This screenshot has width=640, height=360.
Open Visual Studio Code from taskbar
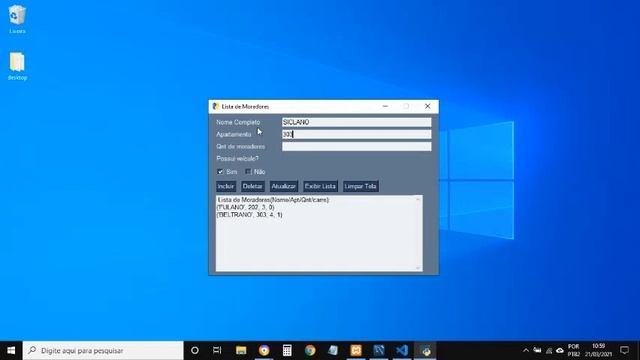click(x=402, y=350)
